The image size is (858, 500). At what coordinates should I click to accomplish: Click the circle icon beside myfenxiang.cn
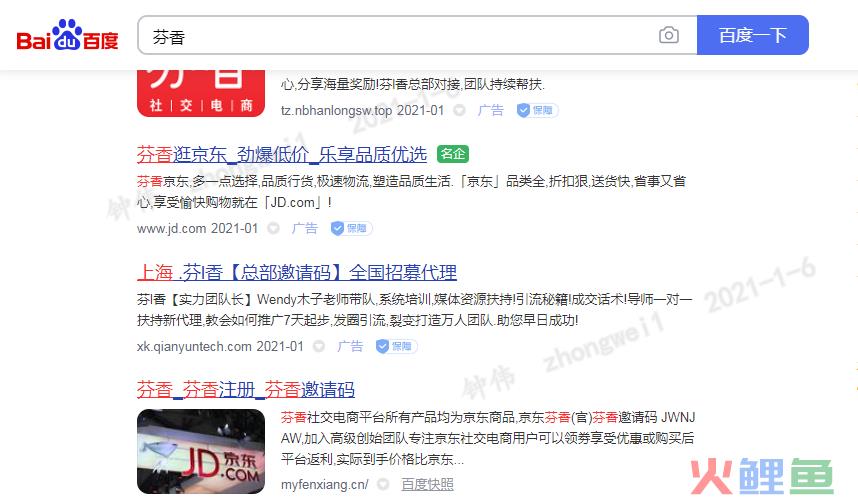pos(384,484)
